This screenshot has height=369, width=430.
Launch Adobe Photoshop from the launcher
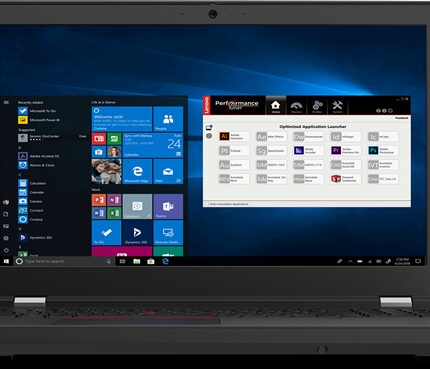click(383, 151)
